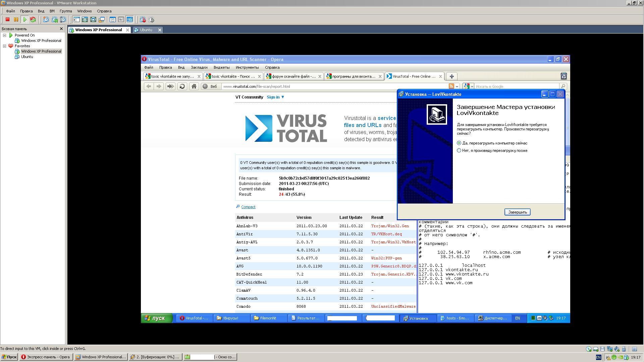Click the EN language indicator on host taskbar

tap(599, 357)
